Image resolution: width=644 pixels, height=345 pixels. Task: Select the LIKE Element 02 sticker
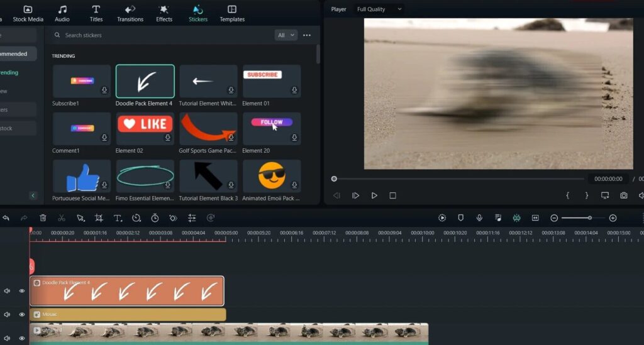point(145,128)
